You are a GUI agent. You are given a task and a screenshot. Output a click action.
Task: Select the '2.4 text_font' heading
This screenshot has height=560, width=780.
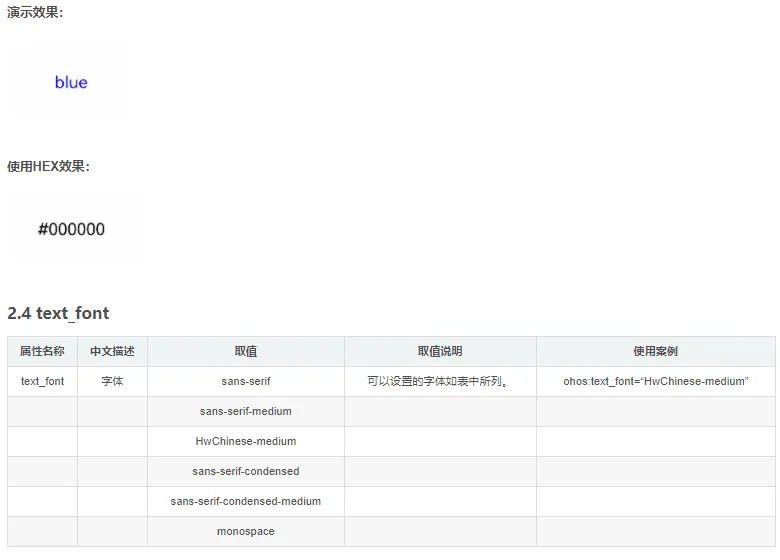point(58,313)
